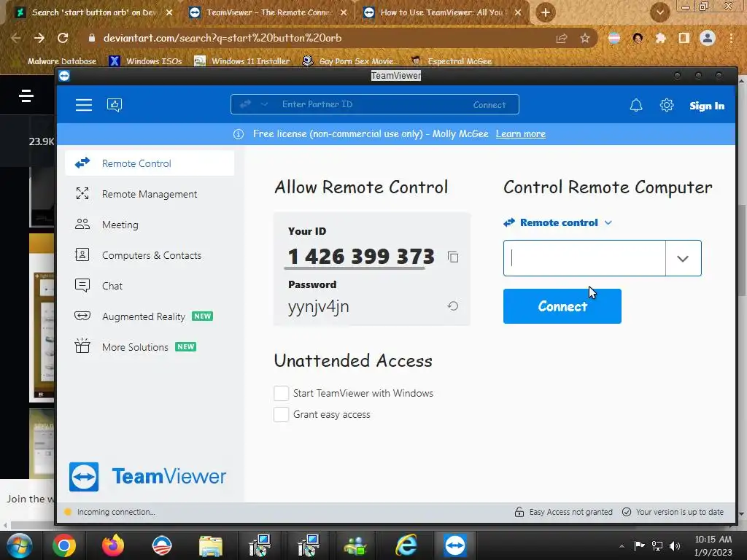Open Chrome side panel icon
Screen dimensions: 747x560
[684, 38]
